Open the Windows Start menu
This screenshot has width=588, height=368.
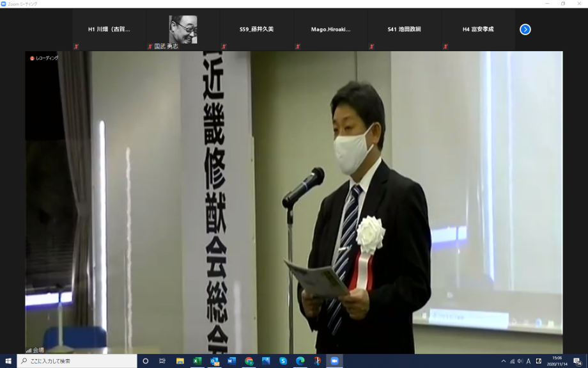[8, 361]
